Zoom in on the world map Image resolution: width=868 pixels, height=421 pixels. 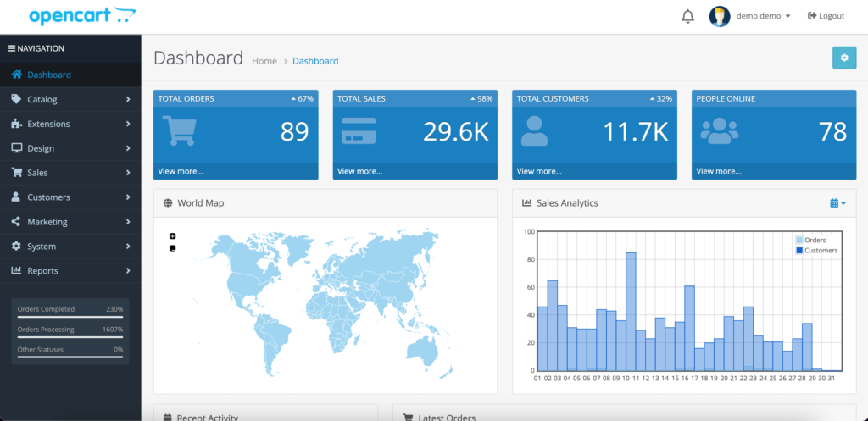click(172, 236)
